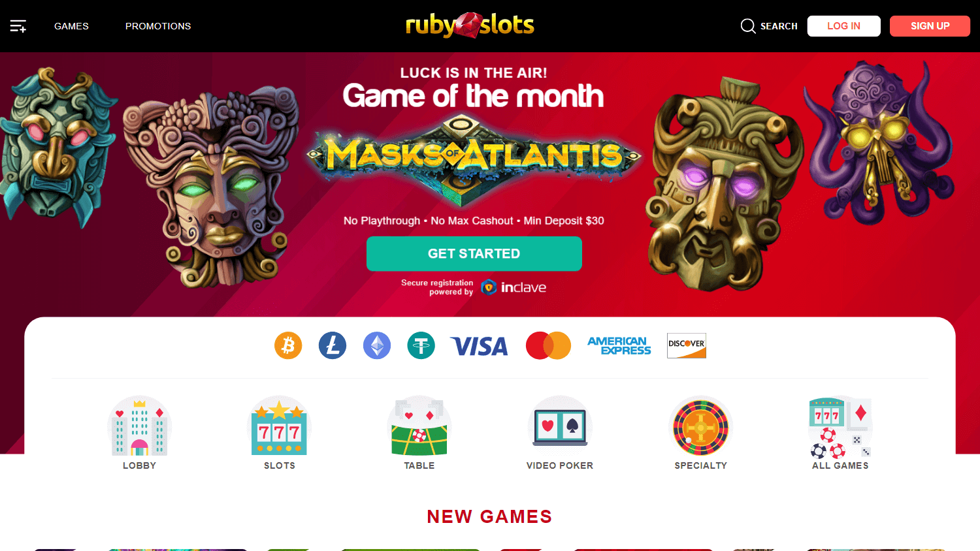980x551 pixels.
Task: Open the Slots game category
Action: coord(280,433)
